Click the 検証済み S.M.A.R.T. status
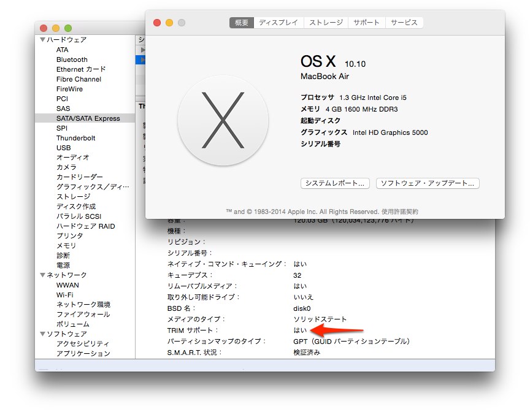 coord(307,353)
